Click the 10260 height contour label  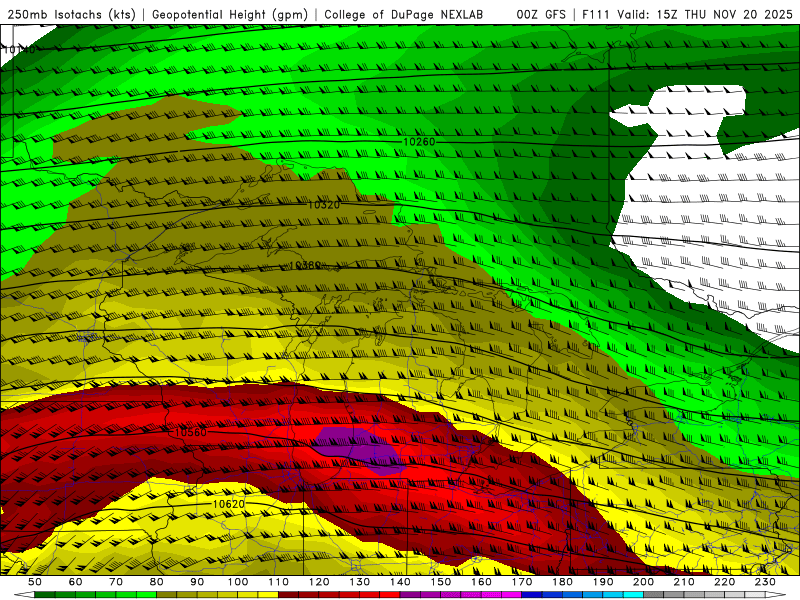click(x=419, y=141)
